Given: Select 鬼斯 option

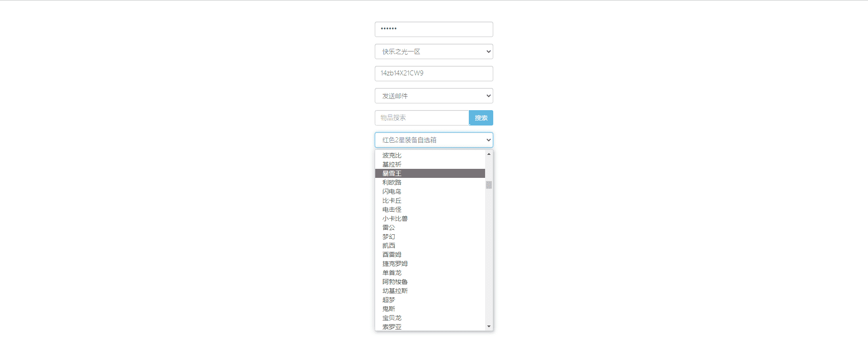Looking at the screenshot, I should tap(430, 309).
